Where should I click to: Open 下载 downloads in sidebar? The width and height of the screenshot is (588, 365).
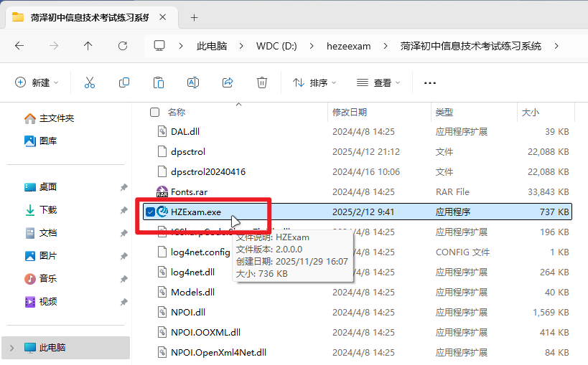tap(40, 210)
